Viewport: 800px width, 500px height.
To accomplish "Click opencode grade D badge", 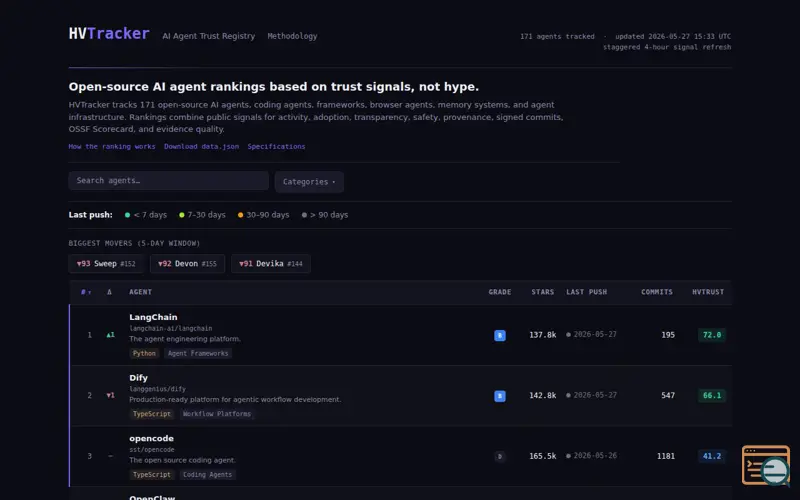I will (x=500, y=457).
